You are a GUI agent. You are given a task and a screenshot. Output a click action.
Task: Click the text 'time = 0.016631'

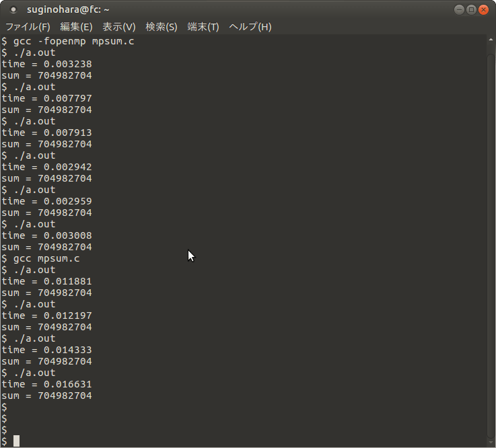[47, 384]
